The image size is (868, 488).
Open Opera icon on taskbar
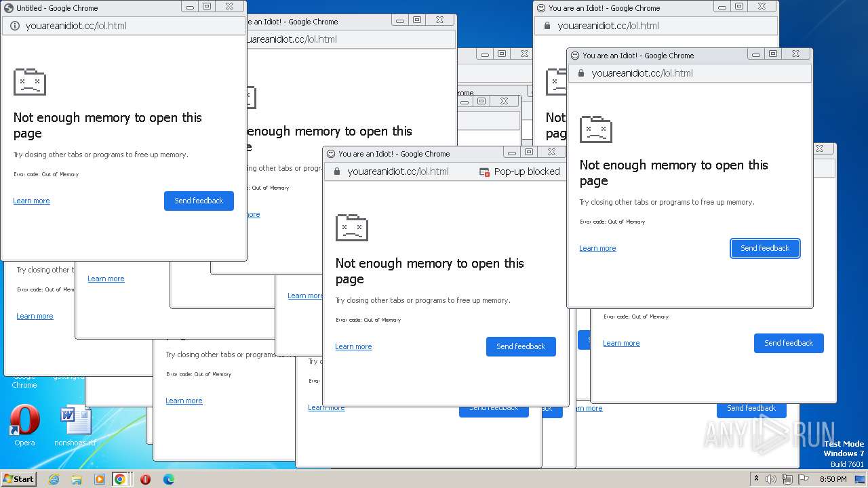[145, 479]
